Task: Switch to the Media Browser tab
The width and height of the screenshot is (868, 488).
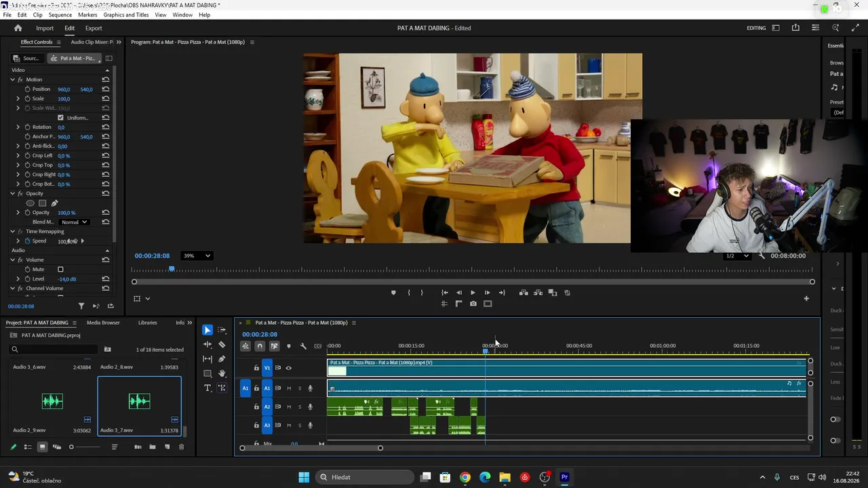Action: pos(103,323)
